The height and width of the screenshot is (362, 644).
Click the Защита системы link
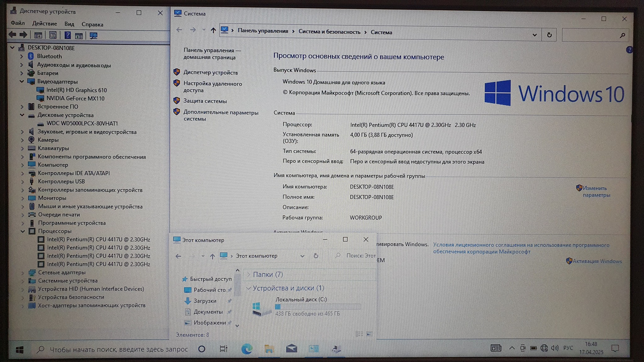(x=205, y=101)
